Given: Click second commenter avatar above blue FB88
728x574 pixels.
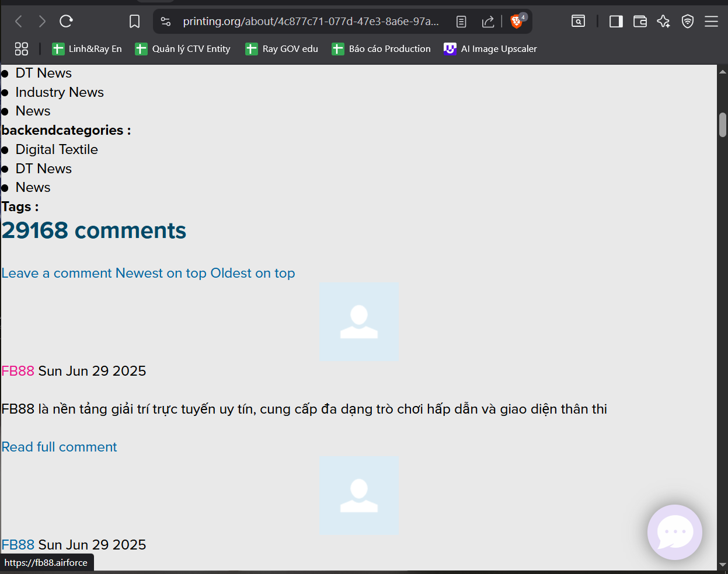Looking at the screenshot, I should click(360, 496).
